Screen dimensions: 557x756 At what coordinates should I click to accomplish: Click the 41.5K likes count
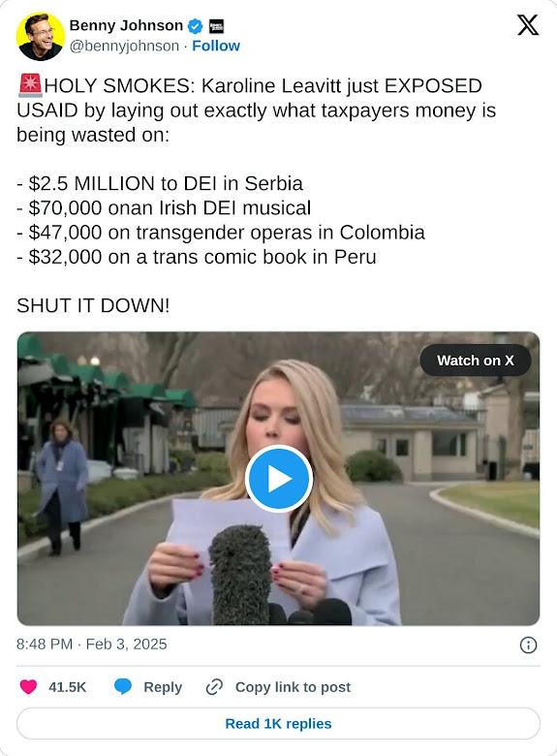click(x=68, y=687)
